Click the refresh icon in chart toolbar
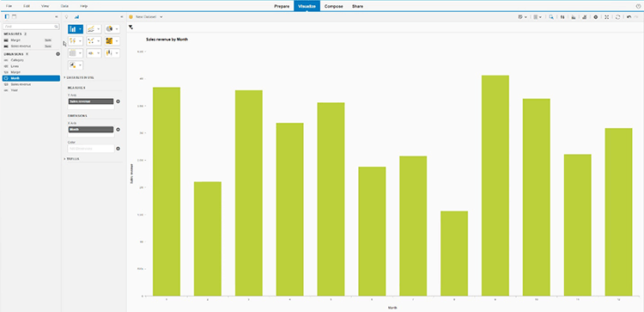Viewport: 644px width, 312px height. click(x=617, y=17)
